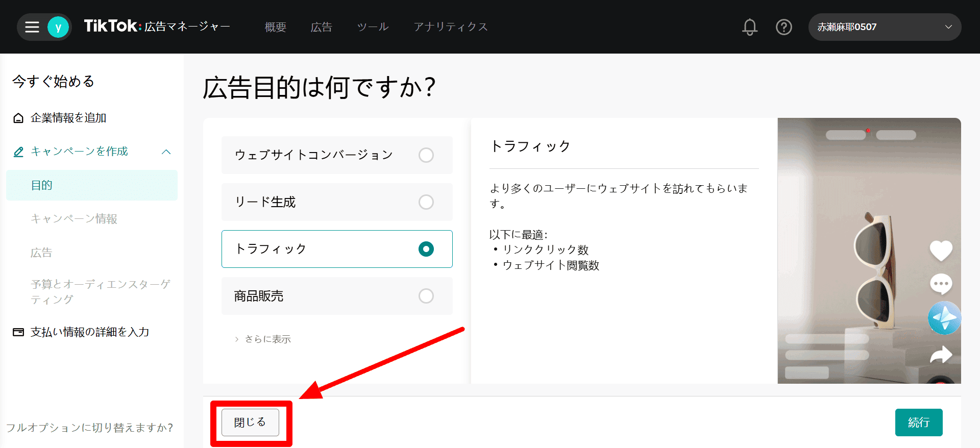Click the ウェブサイト閲覧数 bullet text

point(551,265)
